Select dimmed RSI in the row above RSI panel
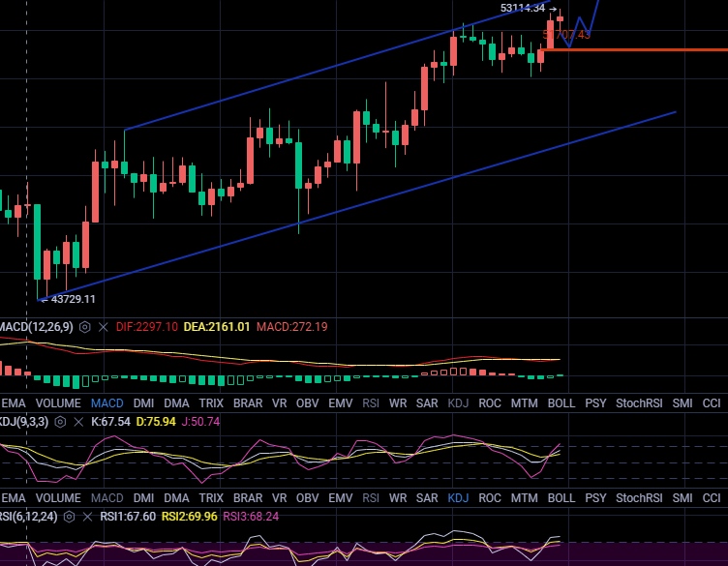The height and width of the screenshot is (566, 728). [371, 498]
